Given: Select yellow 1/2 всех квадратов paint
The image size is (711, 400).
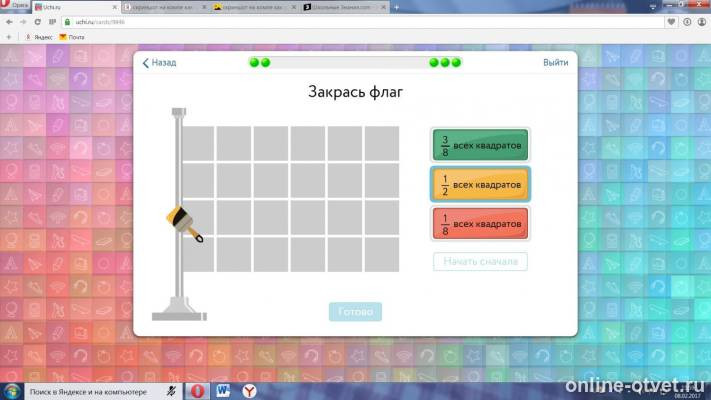Looking at the screenshot, I should coord(480,184).
